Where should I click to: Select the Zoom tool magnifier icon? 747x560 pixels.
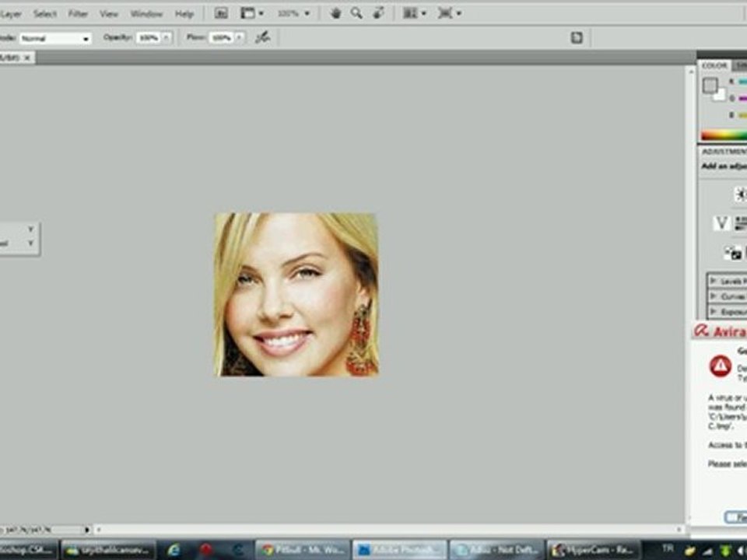[356, 13]
